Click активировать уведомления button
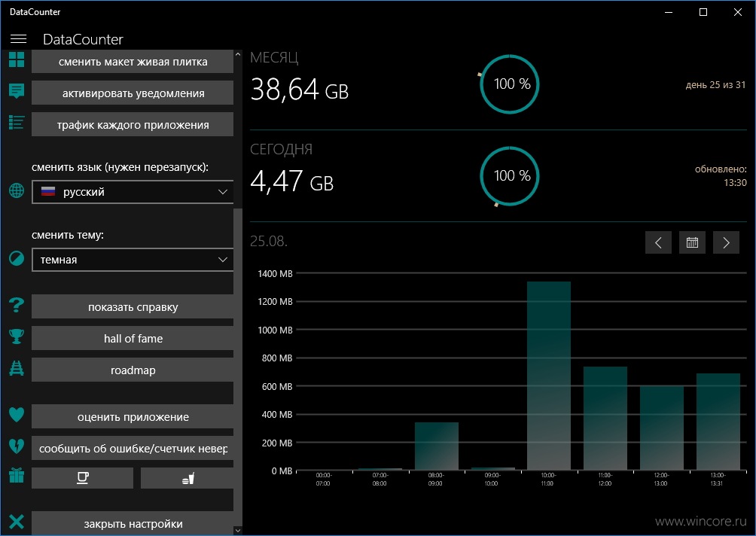 pyautogui.click(x=133, y=93)
